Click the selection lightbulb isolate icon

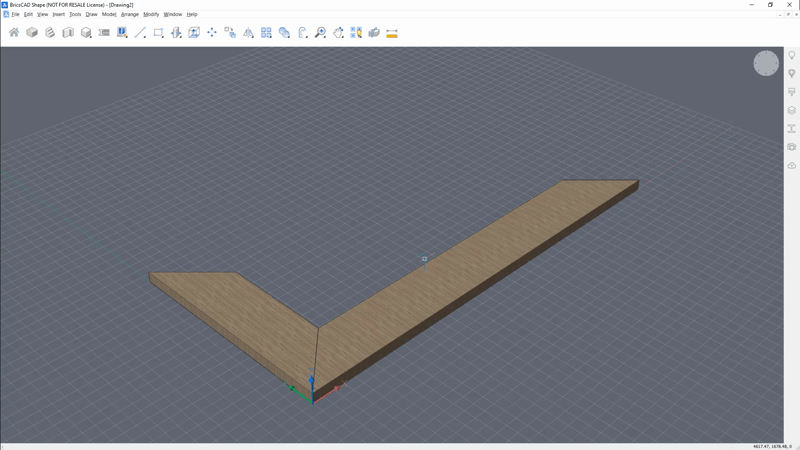click(x=356, y=33)
